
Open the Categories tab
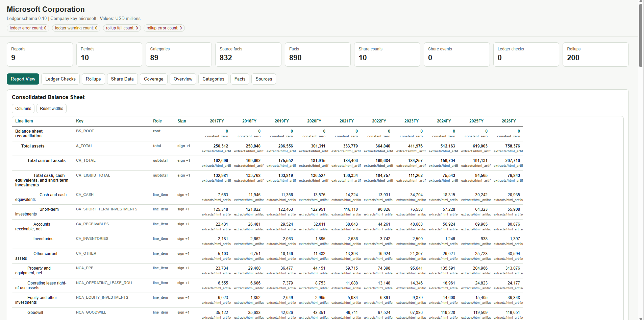point(213,79)
